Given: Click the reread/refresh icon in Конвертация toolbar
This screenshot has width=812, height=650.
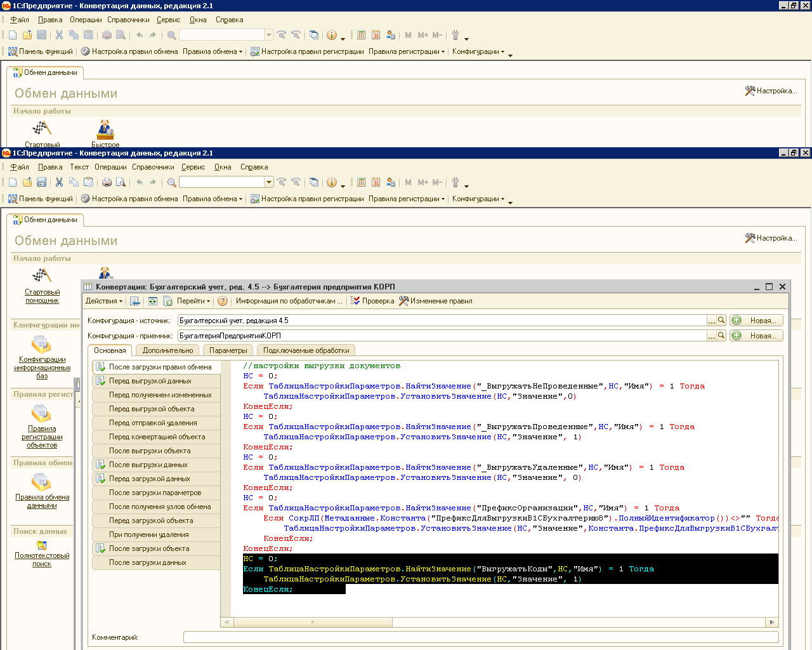Looking at the screenshot, I should [153, 301].
